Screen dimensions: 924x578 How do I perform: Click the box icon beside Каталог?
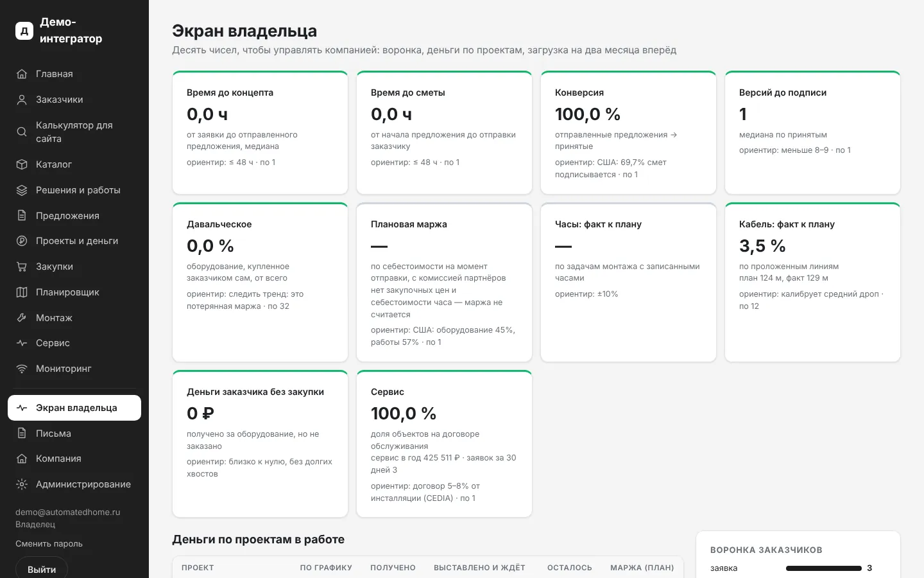(22, 164)
